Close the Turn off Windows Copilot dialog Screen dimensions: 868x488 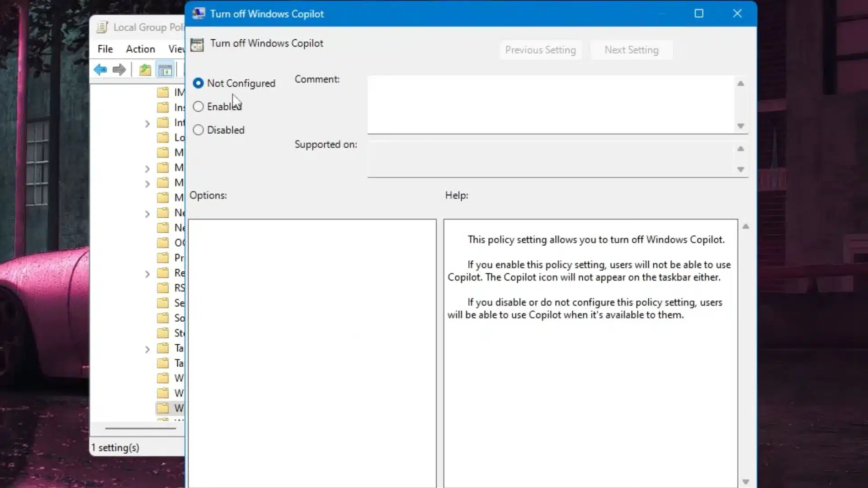coord(737,14)
